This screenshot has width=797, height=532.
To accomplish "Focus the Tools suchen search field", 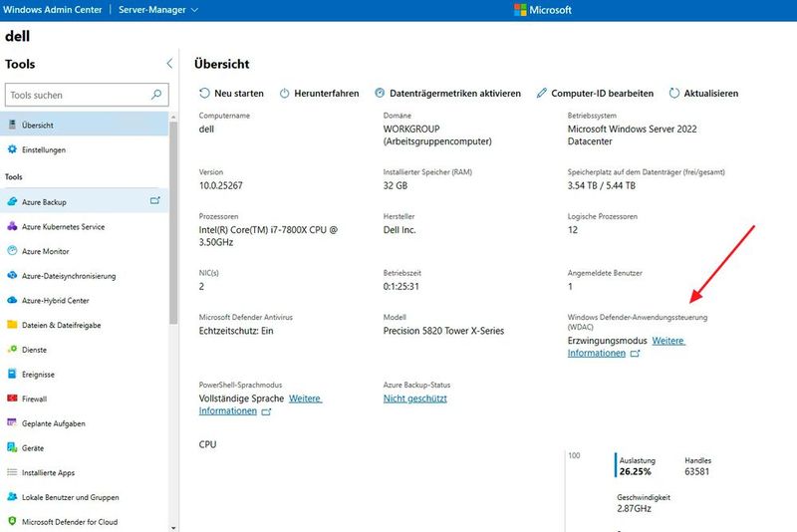I will click(x=87, y=95).
